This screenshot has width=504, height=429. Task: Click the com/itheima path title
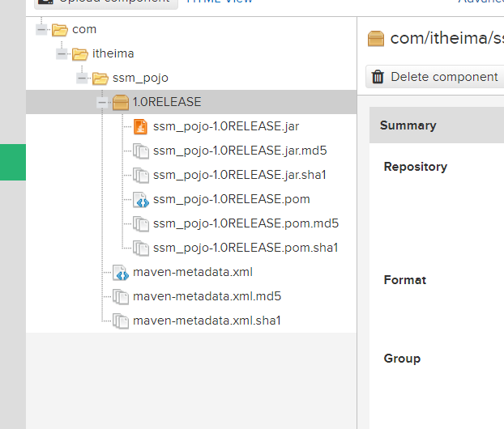(446, 39)
